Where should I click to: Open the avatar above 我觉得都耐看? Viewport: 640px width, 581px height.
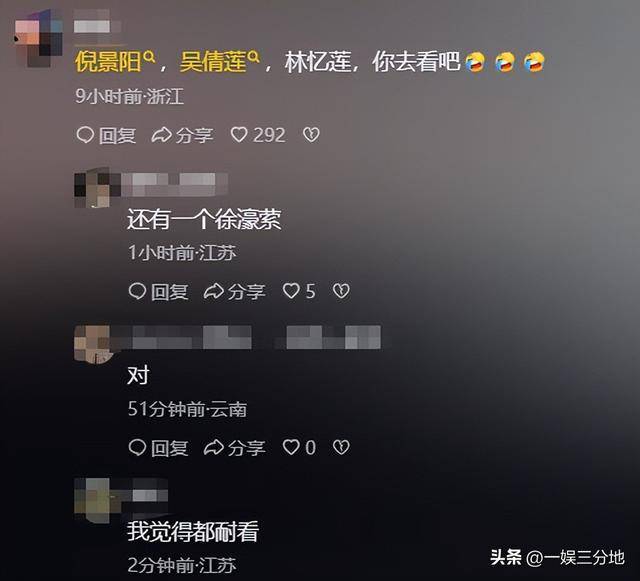tap(92, 501)
